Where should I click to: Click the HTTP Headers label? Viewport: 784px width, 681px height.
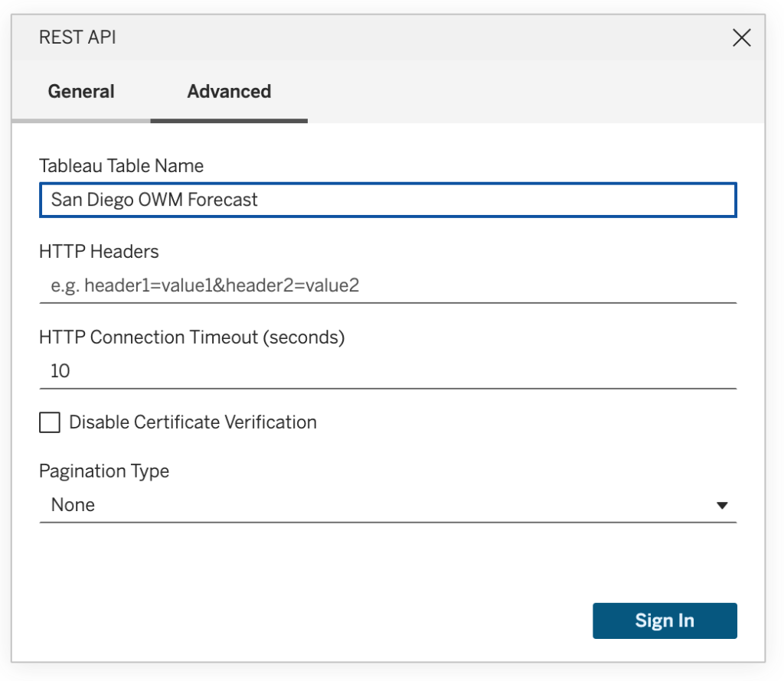click(x=99, y=252)
